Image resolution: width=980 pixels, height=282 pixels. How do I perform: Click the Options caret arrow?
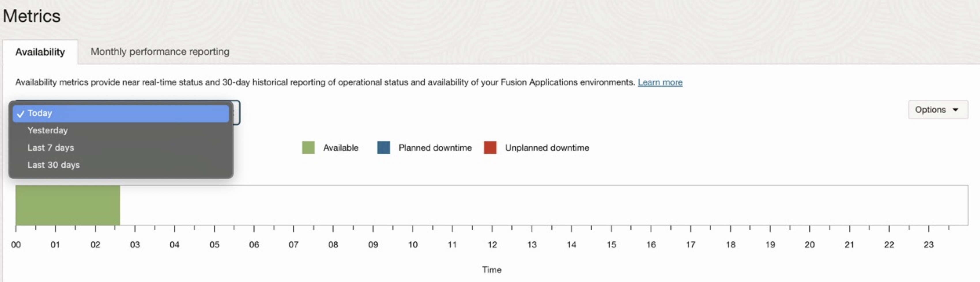point(955,110)
